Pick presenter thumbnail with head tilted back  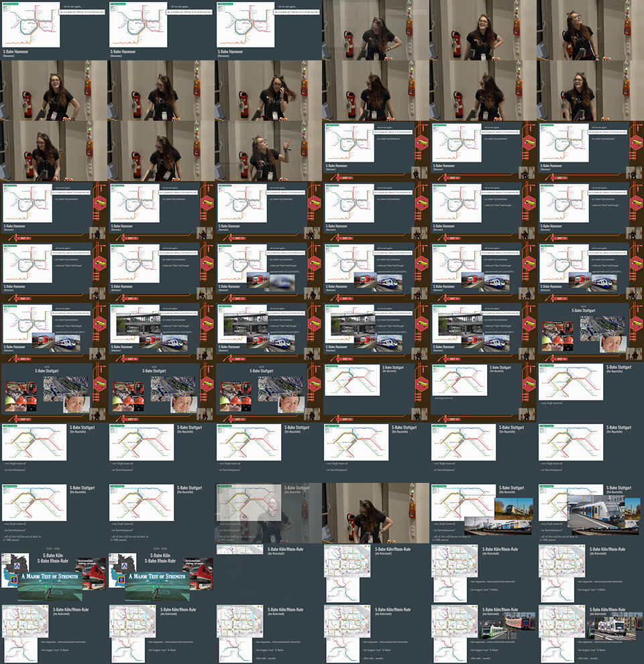tap(590, 30)
